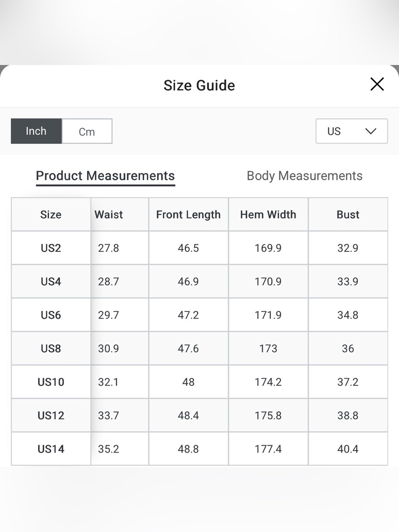
Task: Select the Body Measurements tab
Action: pos(304,176)
